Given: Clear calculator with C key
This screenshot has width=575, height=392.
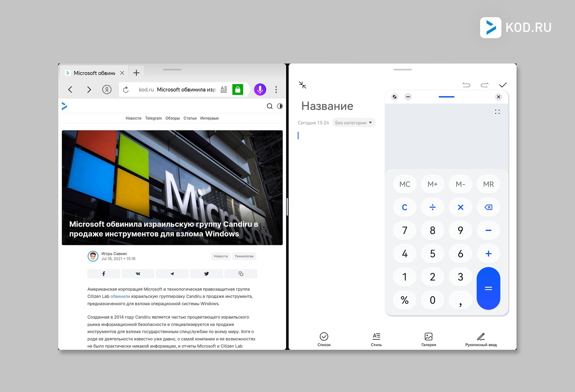Looking at the screenshot, I should tap(405, 207).
